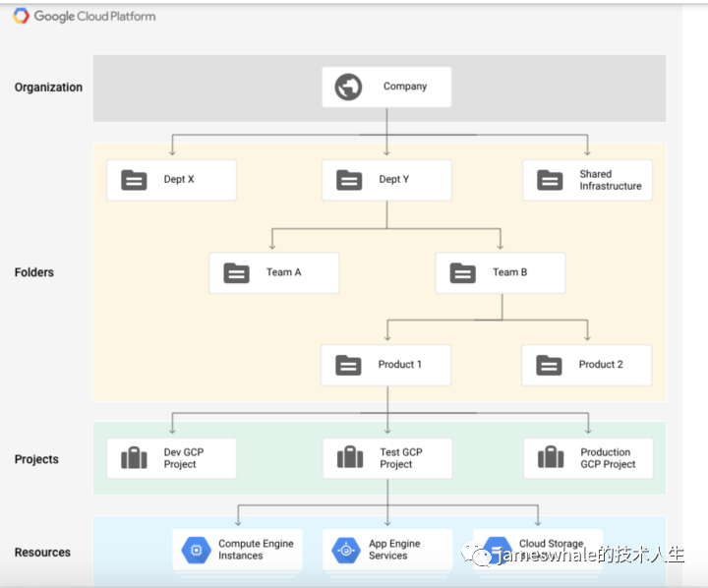Click the globe icon in Company box
This screenshot has height=588, width=708.
pos(348,88)
